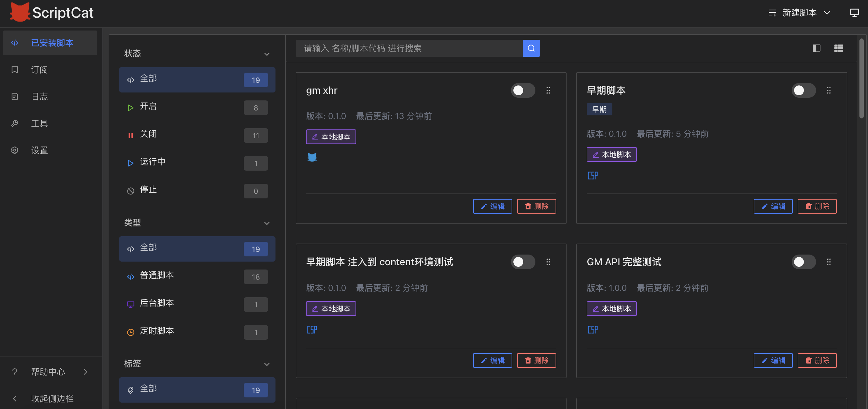Screen dimensions: 868x409
Task: Click 编辑 on the gm xhr script
Action: point(492,206)
